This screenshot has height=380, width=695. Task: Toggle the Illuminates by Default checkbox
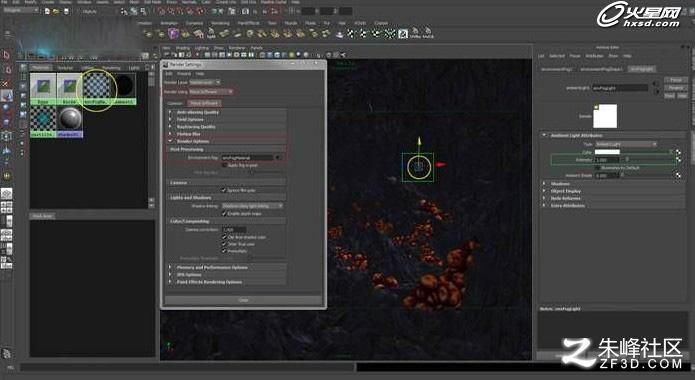click(x=598, y=168)
